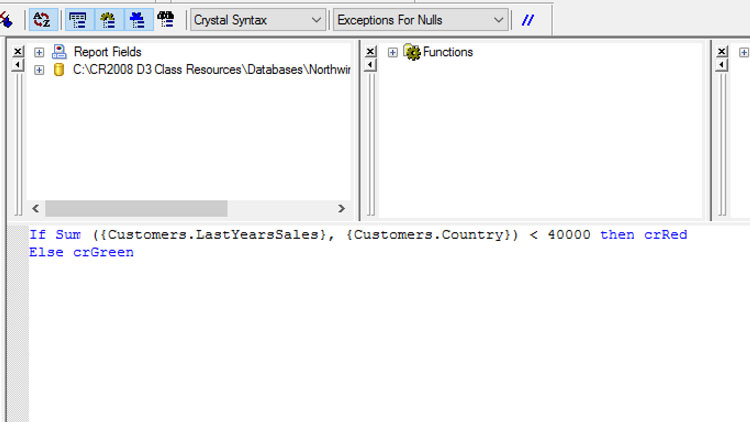Click the yellow database cylinder icon
The height and width of the screenshot is (422, 750).
pos(59,70)
